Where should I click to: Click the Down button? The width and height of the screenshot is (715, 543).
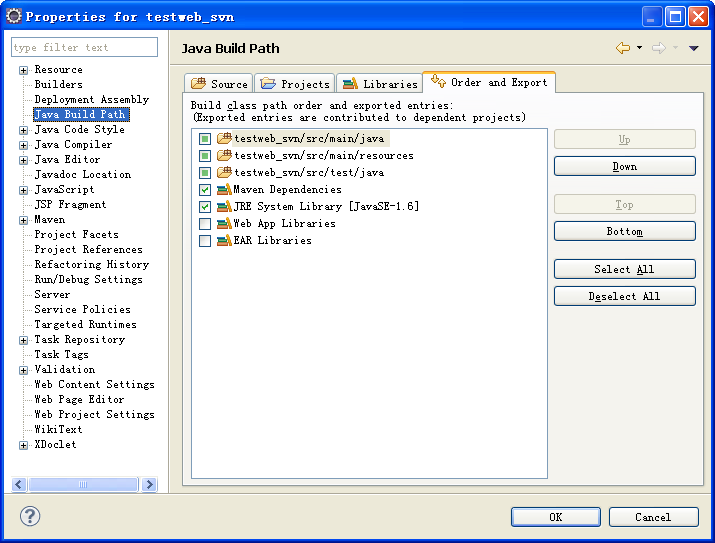point(625,166)
